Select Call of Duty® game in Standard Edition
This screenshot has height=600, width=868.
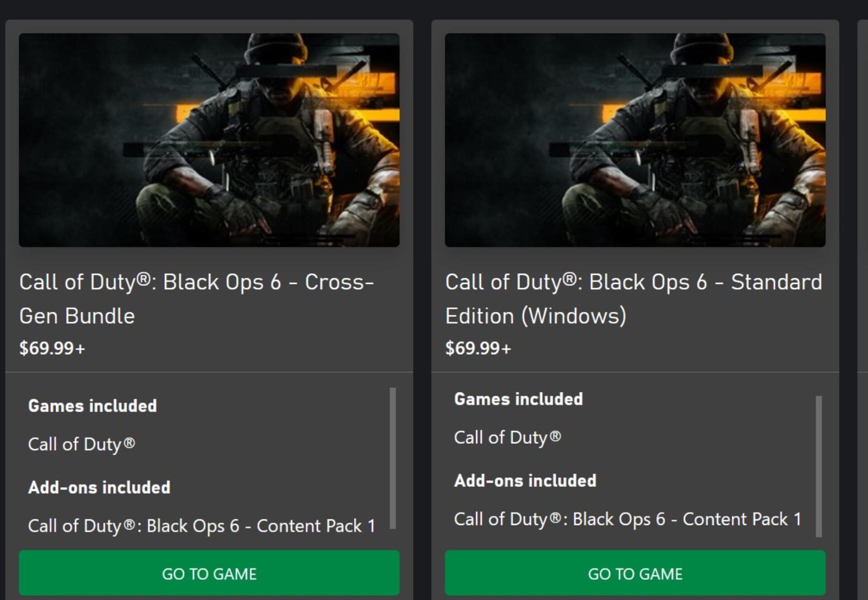[x=507, y=437]
